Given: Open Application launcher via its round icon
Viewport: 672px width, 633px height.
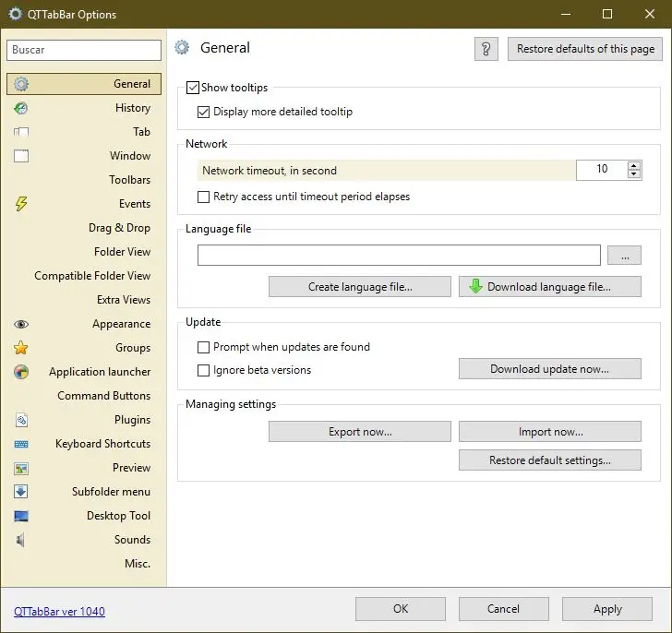Looking at the screenshot, I should (x=21, y=372).
